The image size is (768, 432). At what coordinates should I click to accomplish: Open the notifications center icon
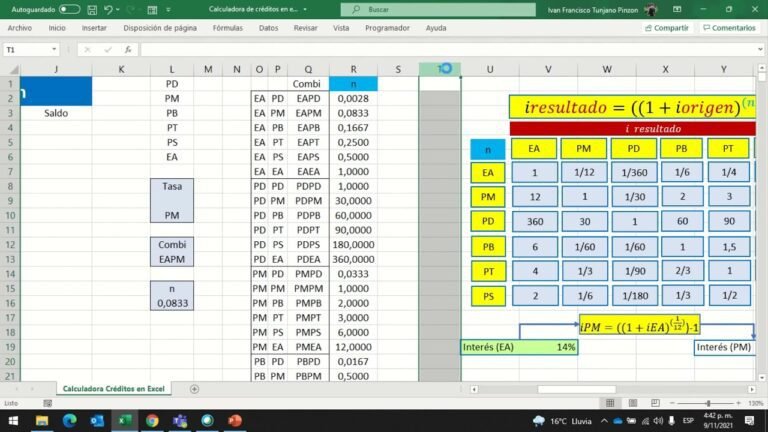[x=749, y=421]
